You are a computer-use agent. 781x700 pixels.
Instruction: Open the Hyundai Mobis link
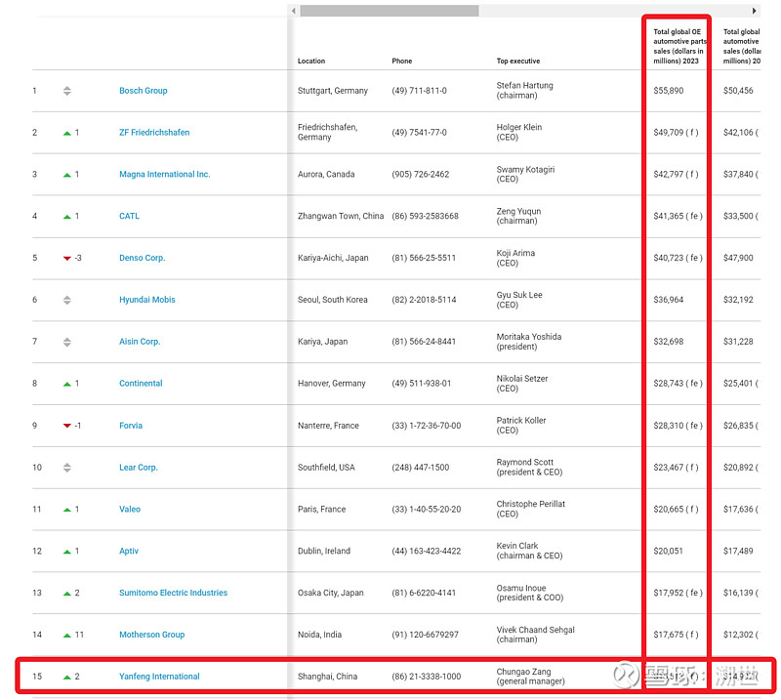(147, 300)
